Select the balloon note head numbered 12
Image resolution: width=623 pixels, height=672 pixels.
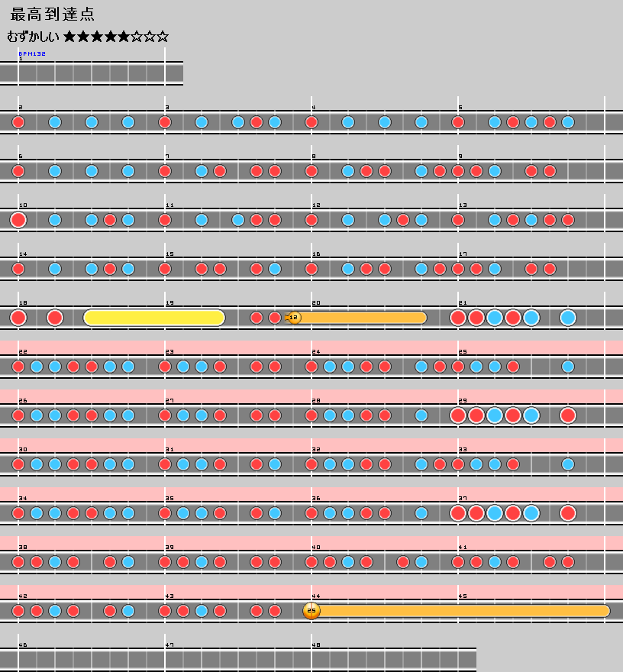pyautogui.click(x=294, y=318)
